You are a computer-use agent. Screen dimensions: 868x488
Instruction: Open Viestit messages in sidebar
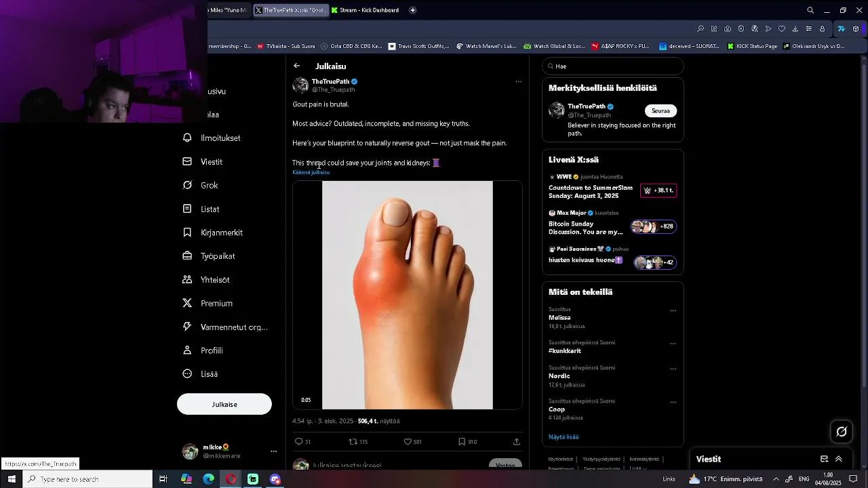(203, 162)
